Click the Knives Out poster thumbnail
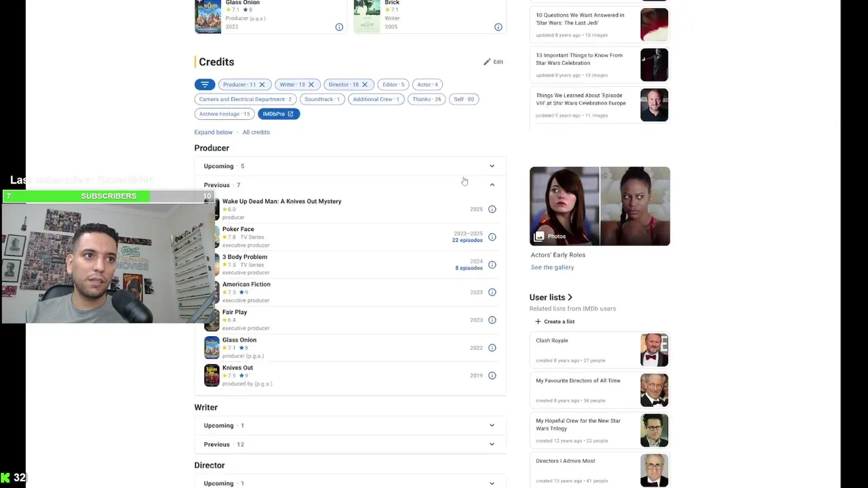 212,375
